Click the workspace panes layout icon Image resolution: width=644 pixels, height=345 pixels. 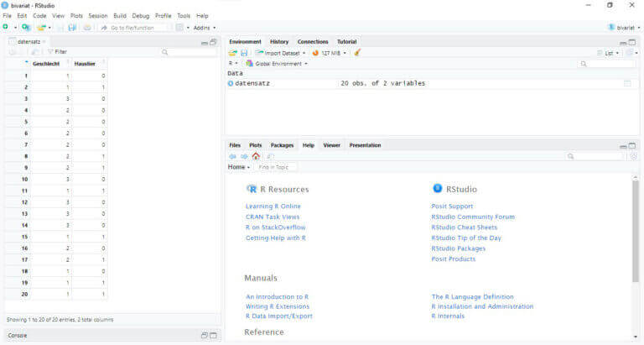click(x=179, y=28)
